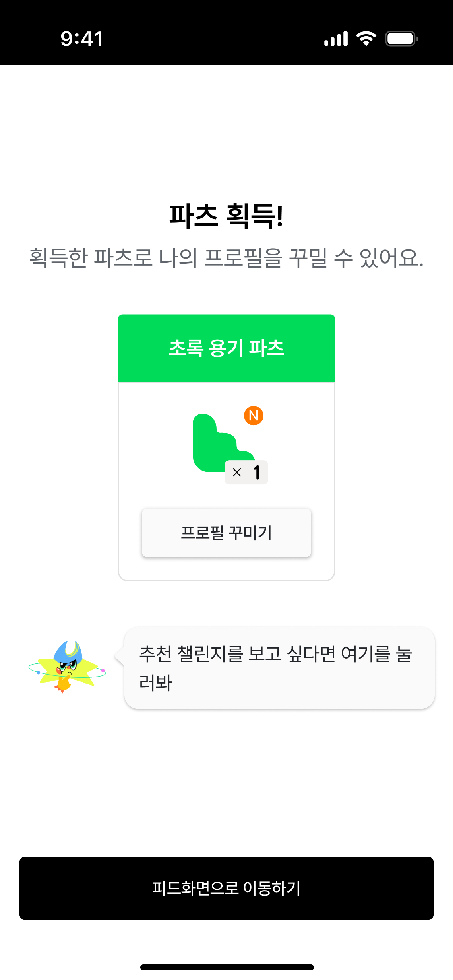
Task: Click the pink dot on mascot's orbit ring
Action: click(103, 671)
